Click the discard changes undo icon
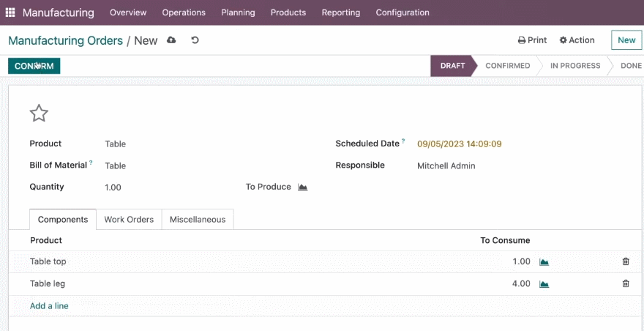This screenshot has width=644, height=331. click(195, 40)
